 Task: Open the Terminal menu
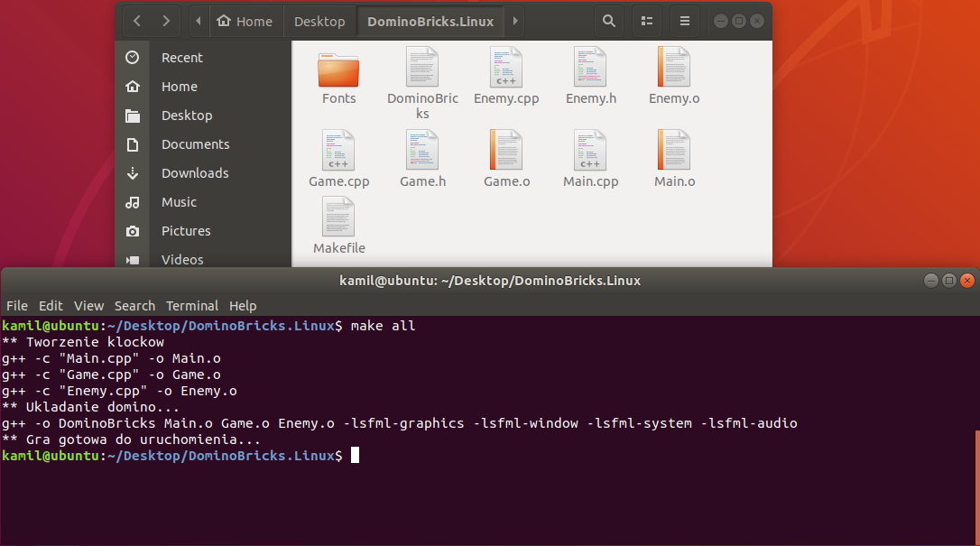pos(192,305)
